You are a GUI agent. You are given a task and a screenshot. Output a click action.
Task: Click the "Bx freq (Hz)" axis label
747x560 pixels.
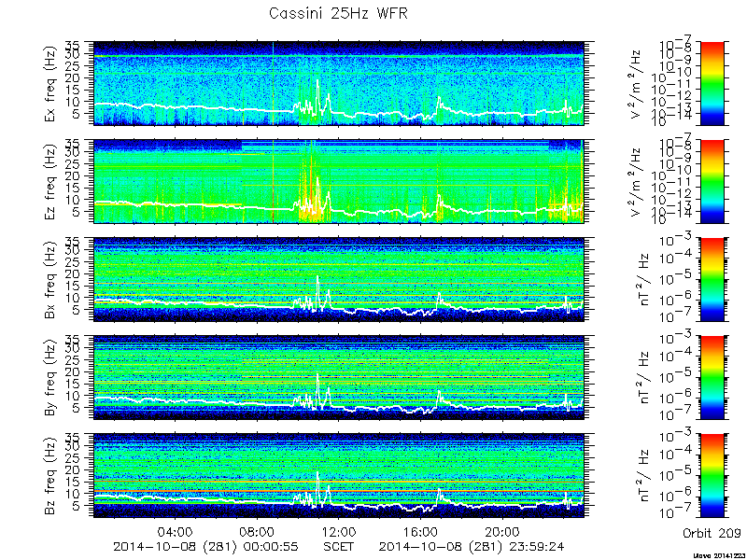click(50, 280)
